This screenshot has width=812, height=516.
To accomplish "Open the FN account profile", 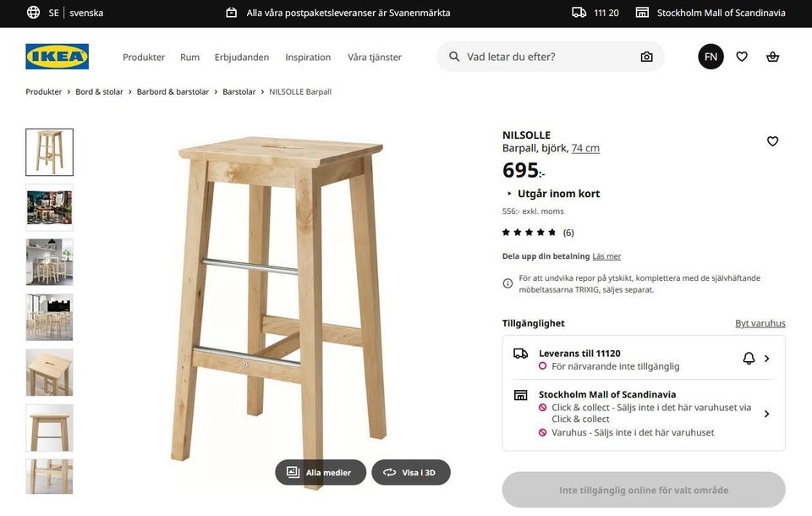I will pyautogui.click(x=710, y=56).
